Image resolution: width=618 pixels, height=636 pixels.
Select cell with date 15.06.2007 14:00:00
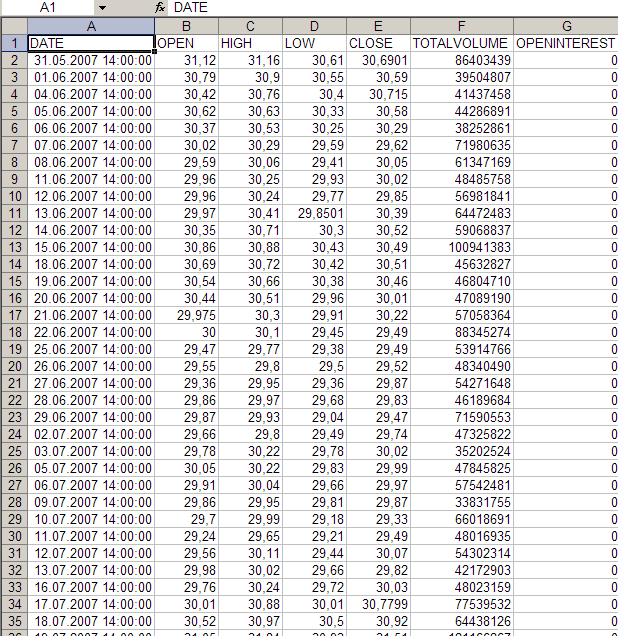point(90,247)
